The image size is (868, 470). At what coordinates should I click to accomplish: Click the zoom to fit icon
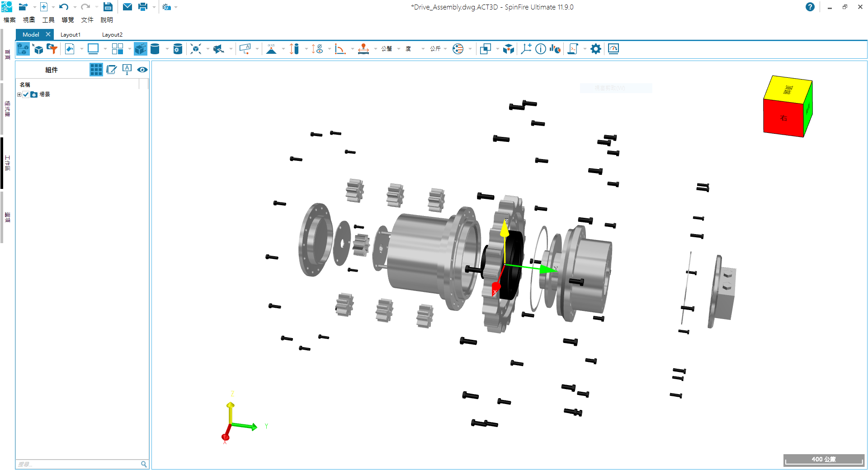(x=196, y=49)
